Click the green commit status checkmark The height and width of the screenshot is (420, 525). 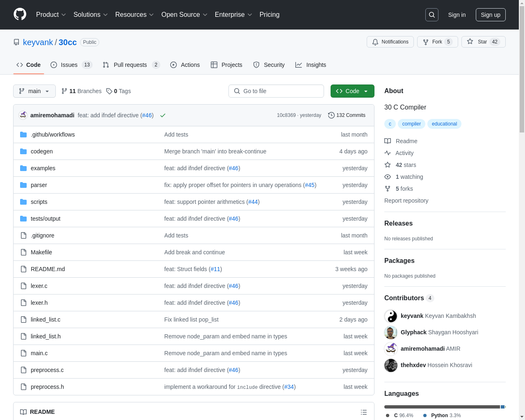point(163,115)
